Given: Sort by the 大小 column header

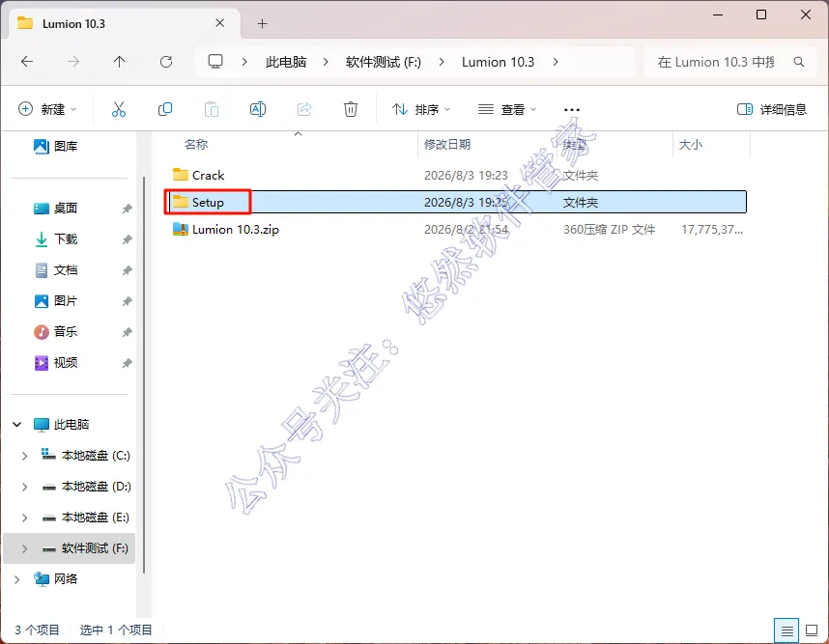Looking at the screenshot, I should pyautogui.click(x=691, y=144).
